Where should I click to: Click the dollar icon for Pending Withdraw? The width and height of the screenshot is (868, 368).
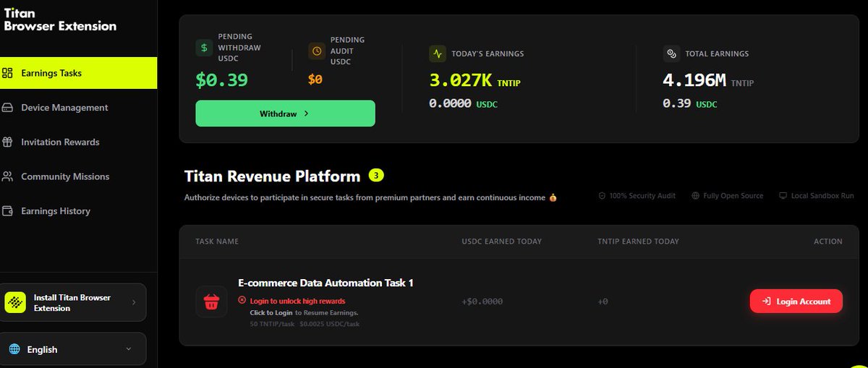click(204, 48)
